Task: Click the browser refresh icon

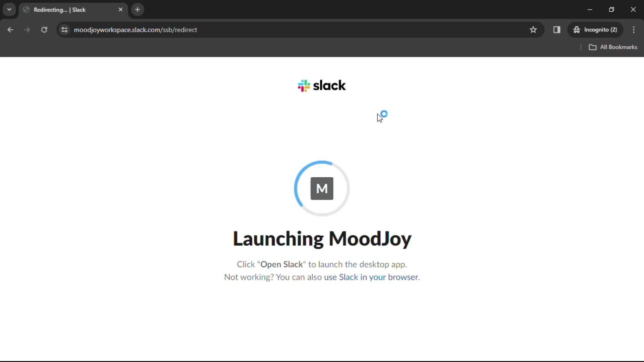Action: click(44, 29)
